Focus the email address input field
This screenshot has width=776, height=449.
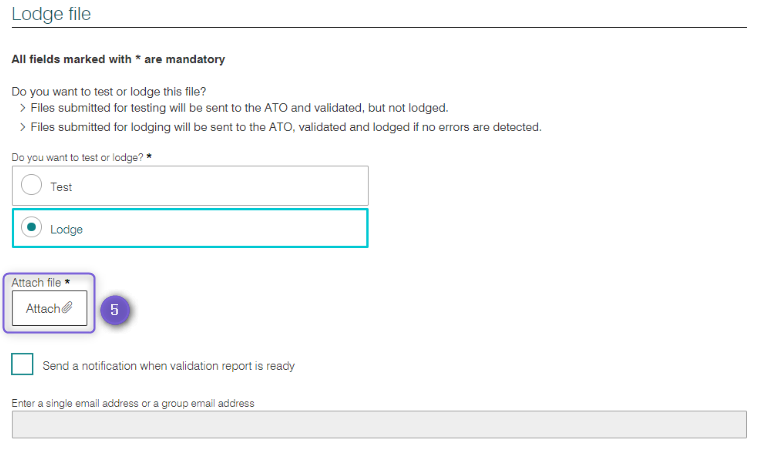tap(379, 424)
